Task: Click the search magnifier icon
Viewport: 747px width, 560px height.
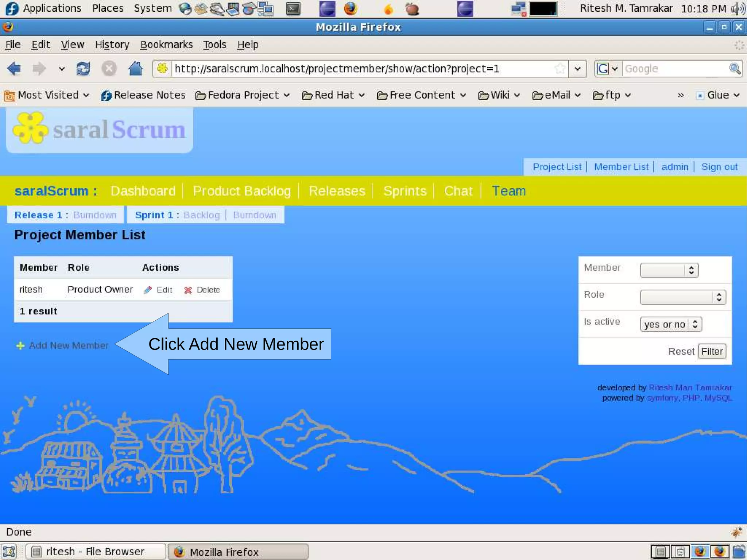Action: click(x=735, y=68)
